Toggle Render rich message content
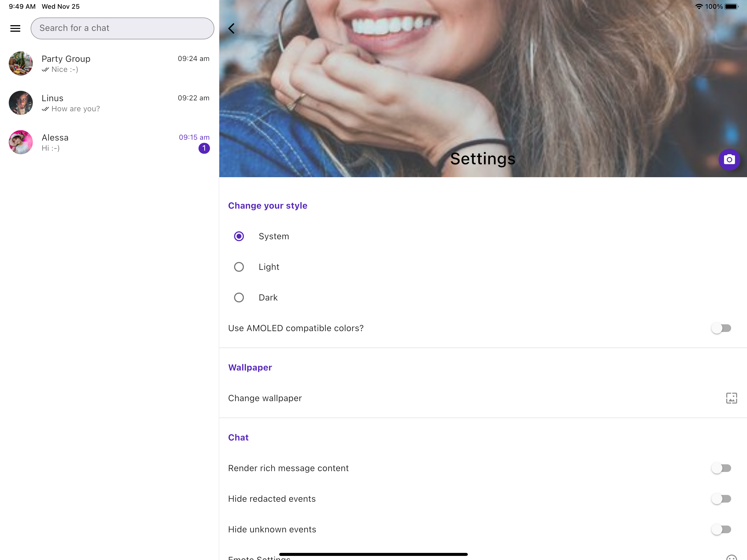The width and height of the screenshot is (747, 560). coord(721,468)
